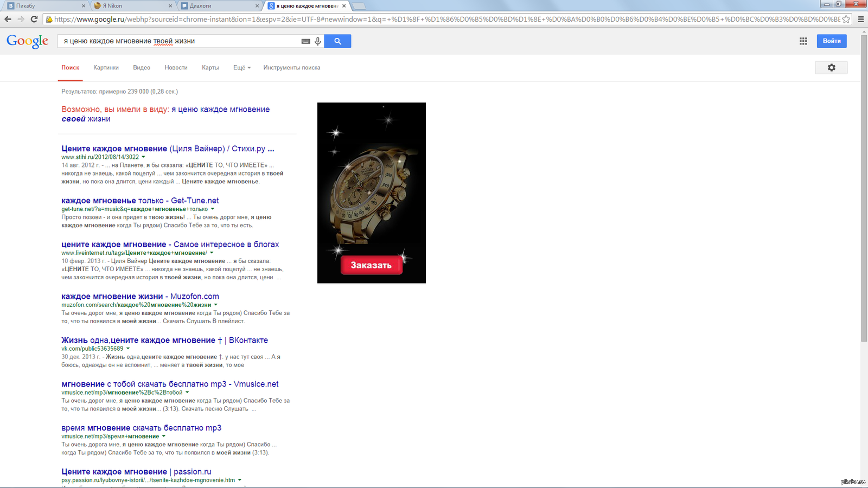Click the Заказать button on watch ad
The image size is (868, 488).
[371, 265]
